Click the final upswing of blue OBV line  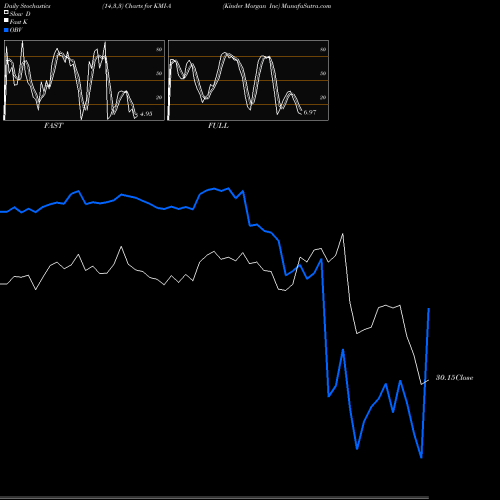[425, 383]
